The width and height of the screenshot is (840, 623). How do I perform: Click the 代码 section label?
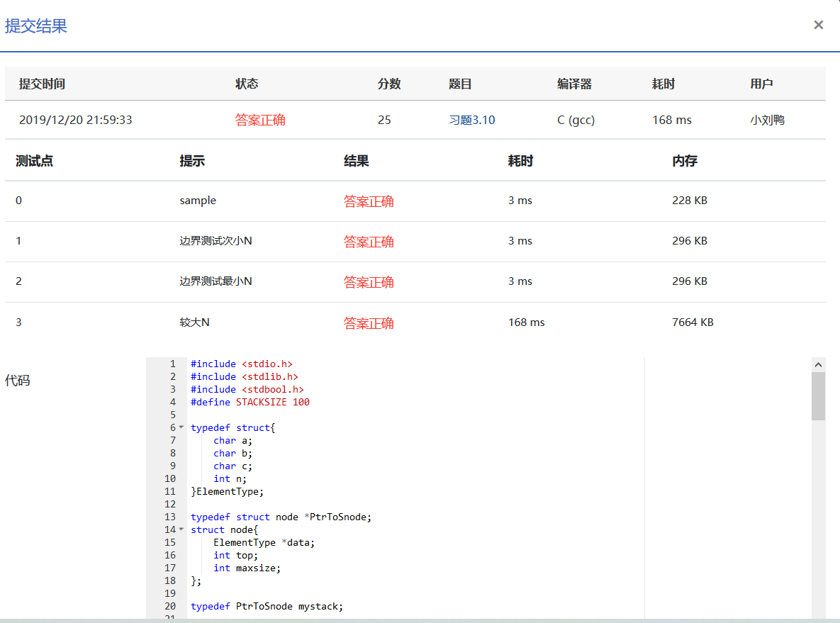point(17,381)
